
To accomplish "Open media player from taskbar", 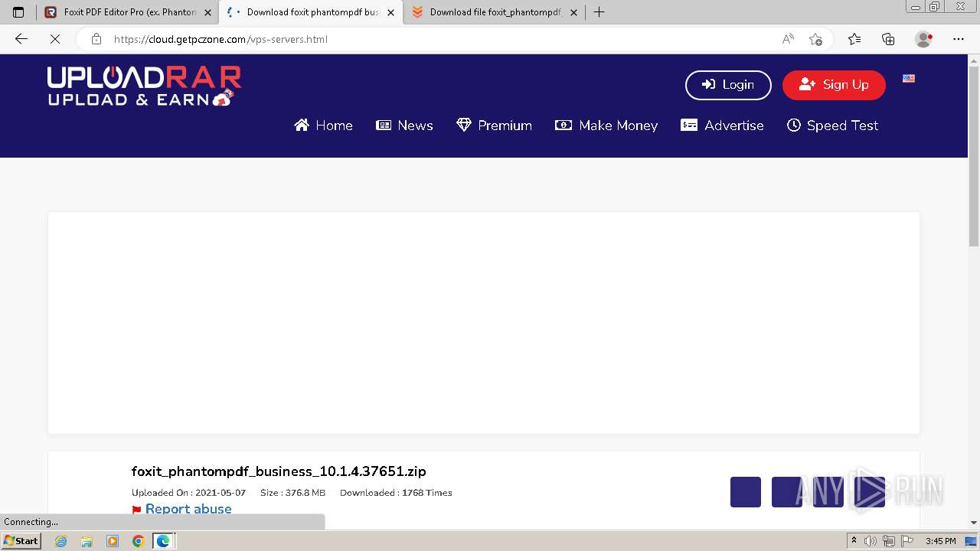I will pos(113,541).
